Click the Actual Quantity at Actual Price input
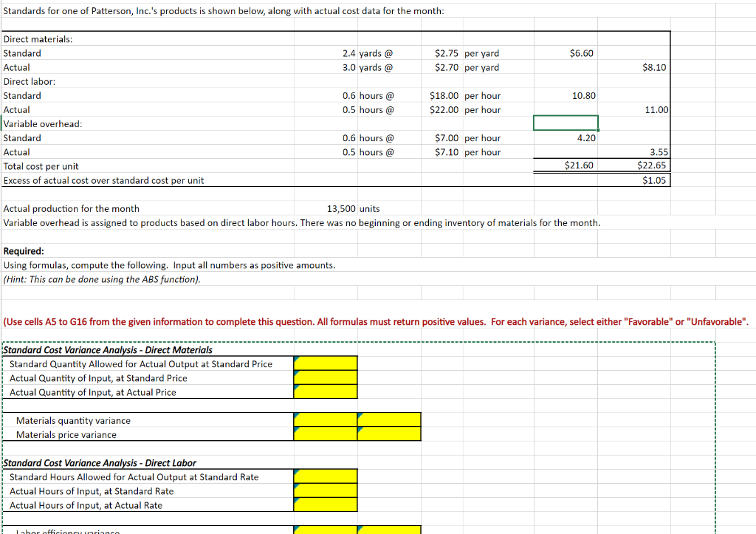 pos(325,391)
